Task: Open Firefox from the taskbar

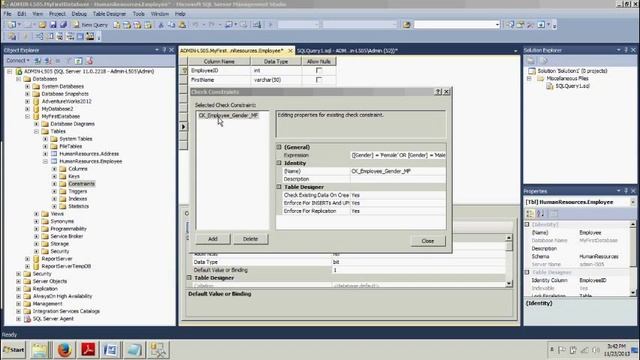Action: tap(64, 350)
